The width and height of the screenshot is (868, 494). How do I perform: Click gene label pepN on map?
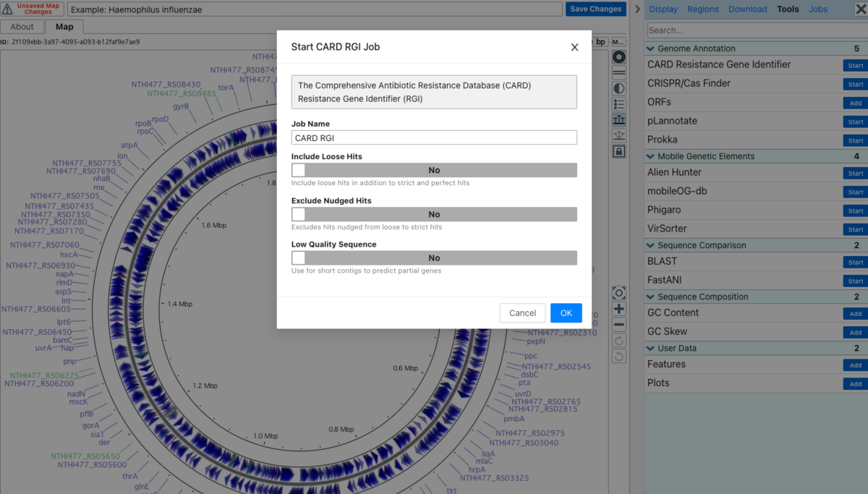point(536,341)
